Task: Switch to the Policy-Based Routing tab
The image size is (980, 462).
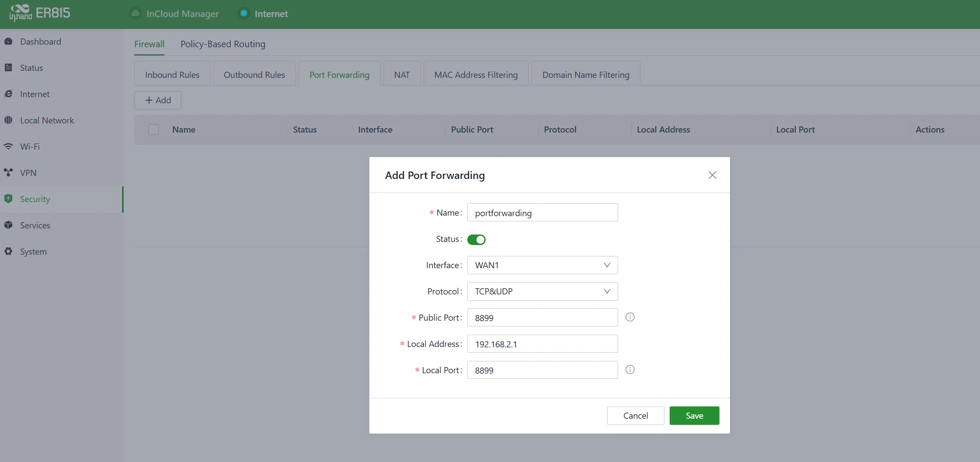Action: pyautogui.click(x=223, y=44)
